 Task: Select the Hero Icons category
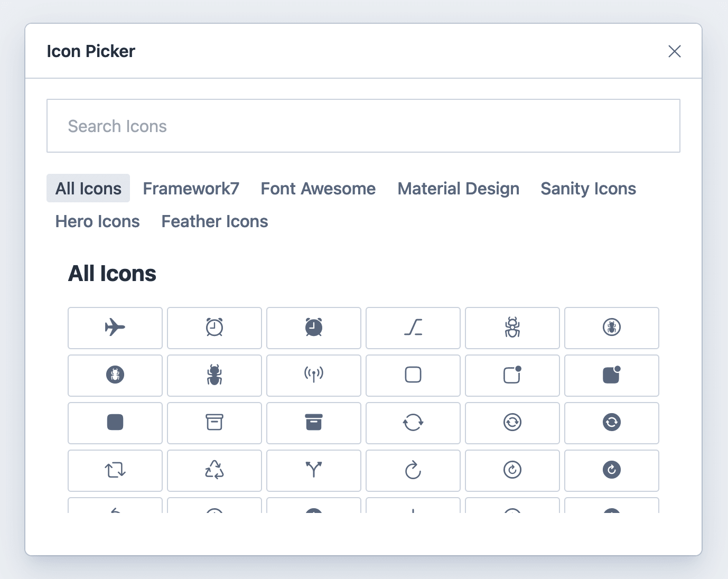pos(97,221)
